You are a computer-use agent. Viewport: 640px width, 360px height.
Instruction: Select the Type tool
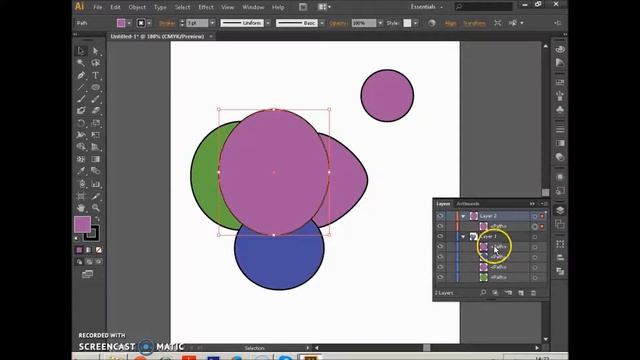point(96,75)
